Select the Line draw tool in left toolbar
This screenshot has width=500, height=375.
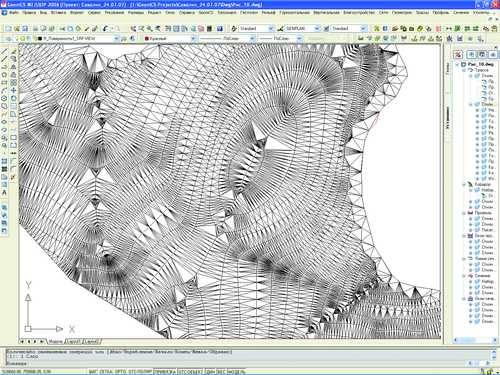pyautogui.click(x=4, y=52)
